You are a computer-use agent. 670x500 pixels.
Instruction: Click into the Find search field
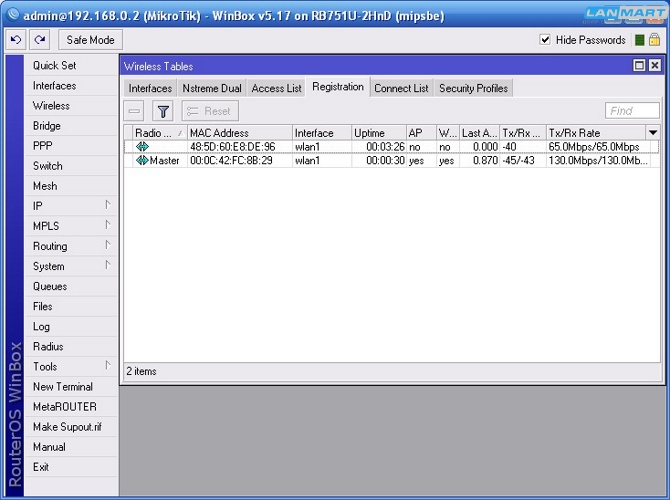tap(632, 111)
